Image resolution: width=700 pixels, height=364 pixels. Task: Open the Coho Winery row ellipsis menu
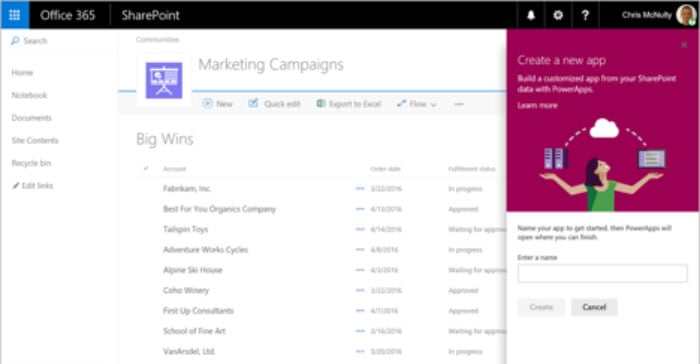(360, 290)
